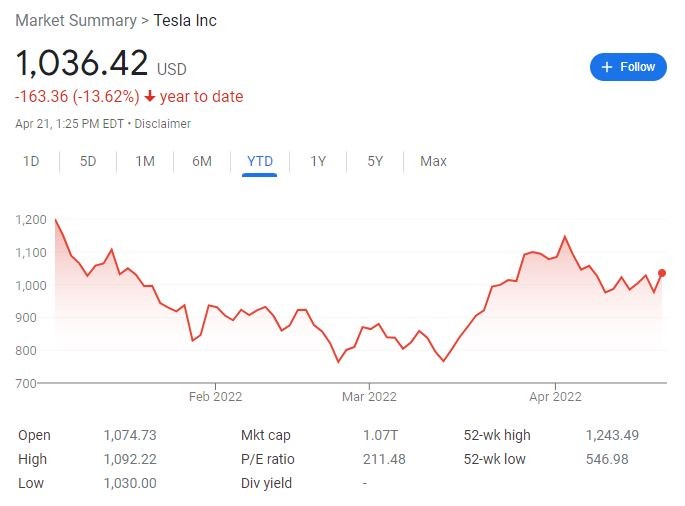The height and width of the screenshot is (506, 685).
Task: Open the Market Summary breadcrumb link
Action: 76,21
